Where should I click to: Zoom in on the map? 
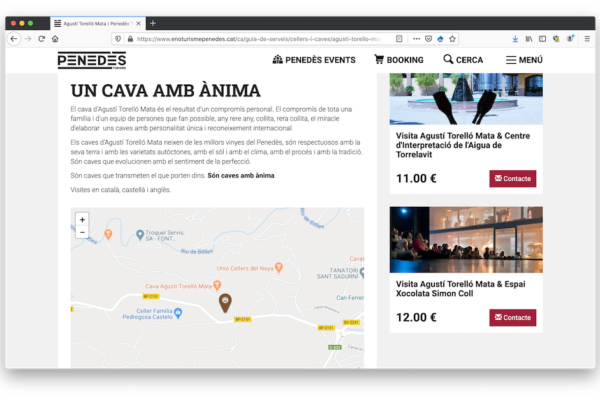(x=82, y=219)
